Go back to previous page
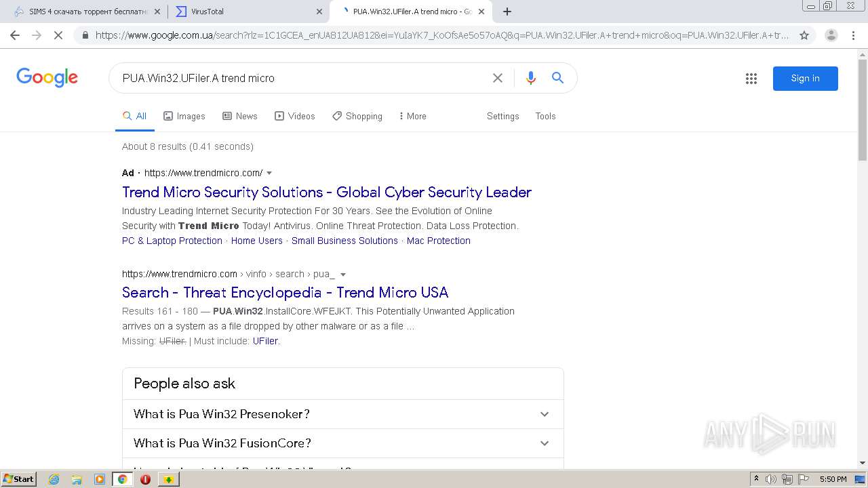Screen dimensions: 868x488 click(x=15, y=35)
